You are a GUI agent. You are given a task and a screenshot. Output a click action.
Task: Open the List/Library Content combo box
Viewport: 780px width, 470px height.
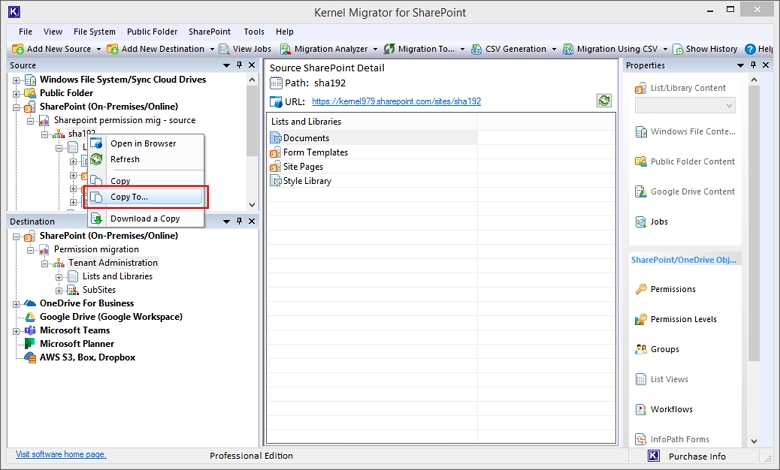(685, 105)
